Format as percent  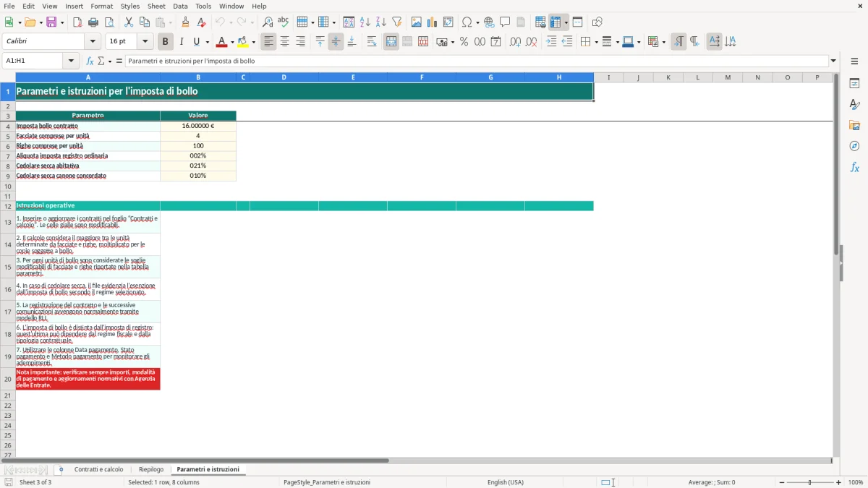(464, 42)
